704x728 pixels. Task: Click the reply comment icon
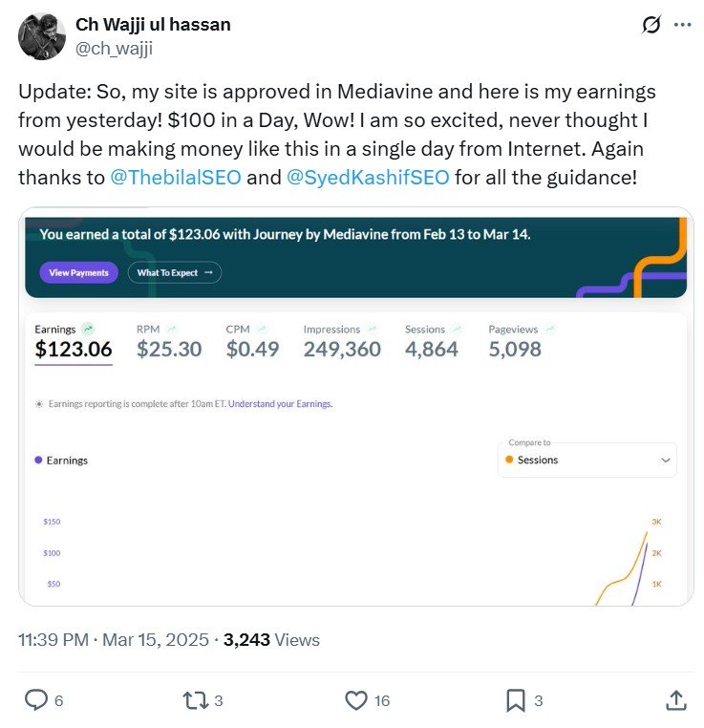[x=36, y=700]
